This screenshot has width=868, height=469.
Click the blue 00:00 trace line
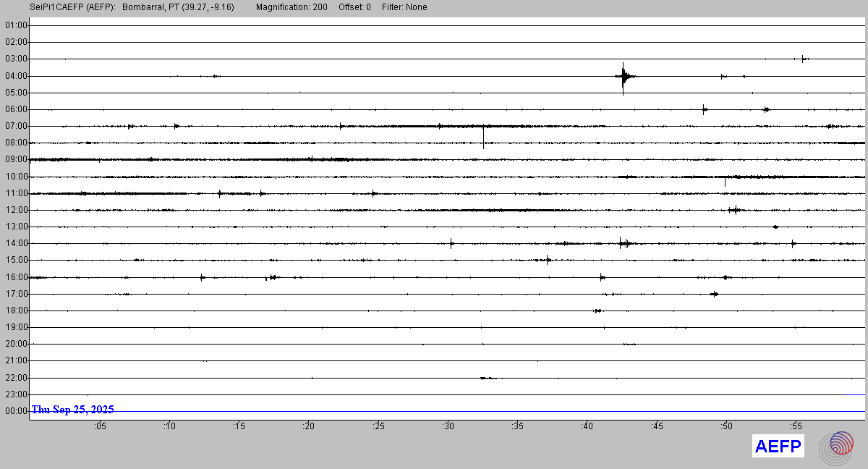coord(434,412)
